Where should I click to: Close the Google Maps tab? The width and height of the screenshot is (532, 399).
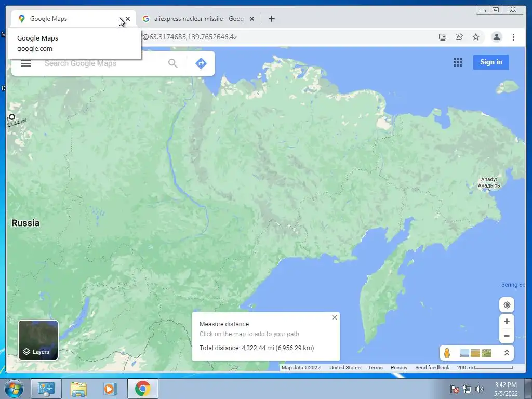pos(128,19)
